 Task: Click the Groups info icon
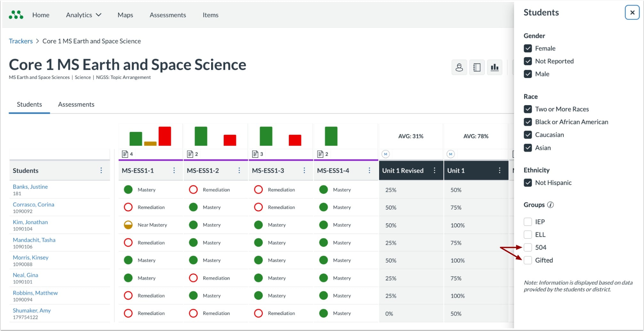tap(550, 205)
